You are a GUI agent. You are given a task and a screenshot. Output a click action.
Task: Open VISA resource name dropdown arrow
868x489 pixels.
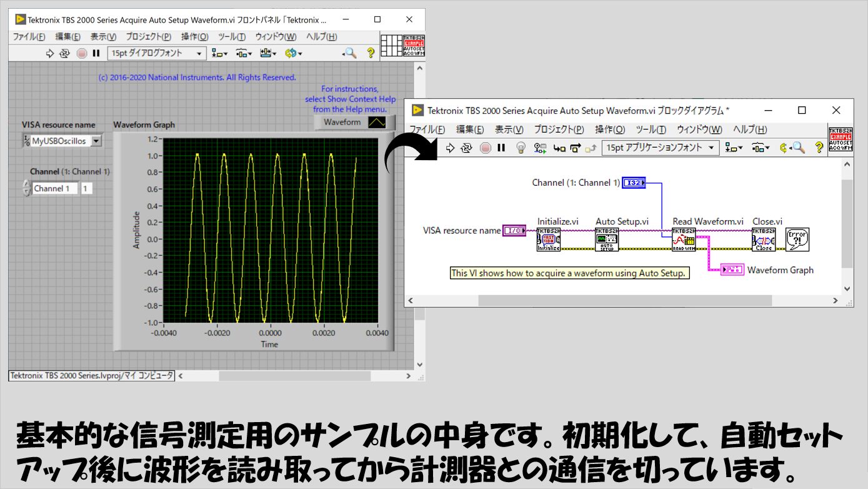tap(96, 141)
